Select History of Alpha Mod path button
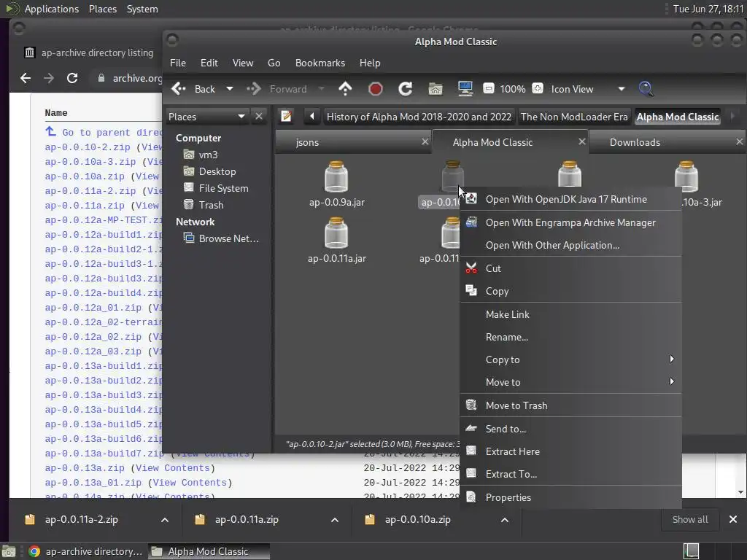 [419, 117]
